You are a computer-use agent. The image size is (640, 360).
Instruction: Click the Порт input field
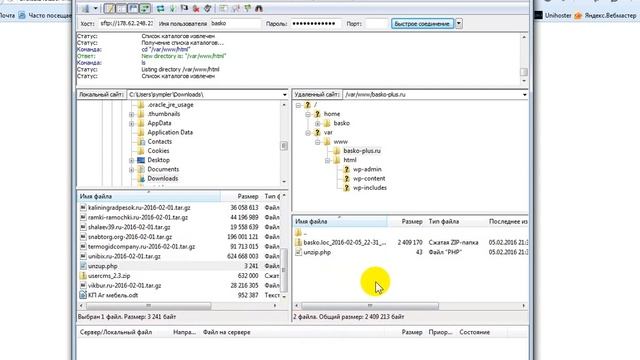(376, 24)
